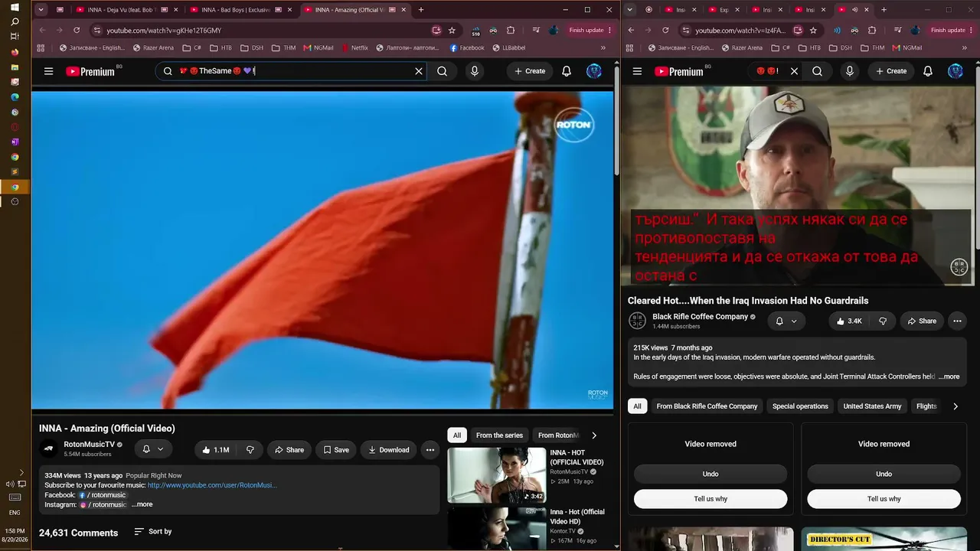The image size is (980, 551).
Task: Open notifications bell in right YouTube header
Action: 928,71
